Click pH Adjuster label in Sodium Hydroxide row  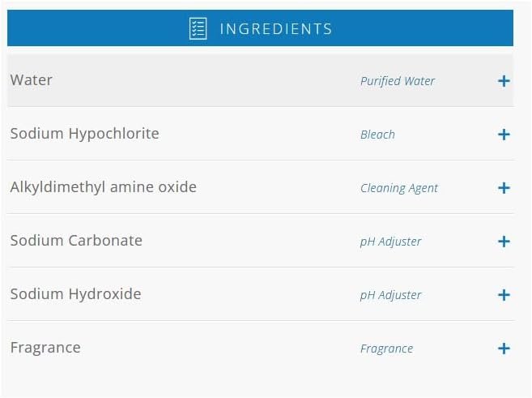tap(390, 295)
